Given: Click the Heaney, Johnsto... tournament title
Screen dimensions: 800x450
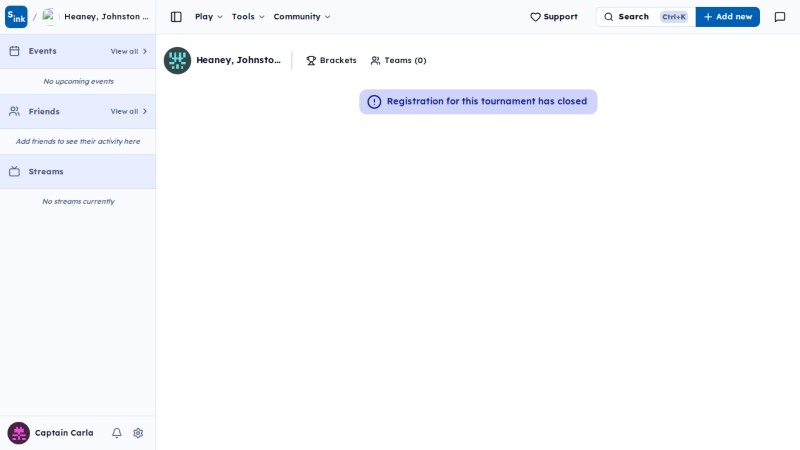Looking at the screenshot, I should [238, 60].
